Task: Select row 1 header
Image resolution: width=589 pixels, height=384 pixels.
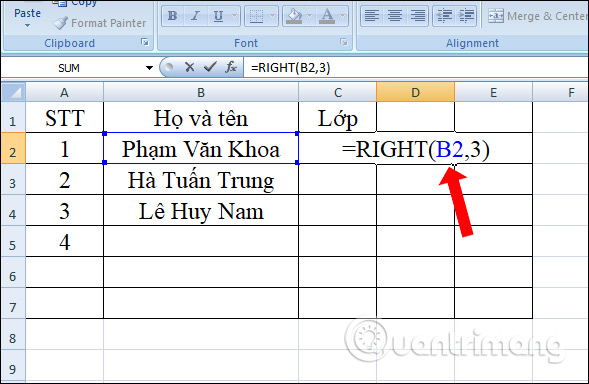Action: click(13, 117)
